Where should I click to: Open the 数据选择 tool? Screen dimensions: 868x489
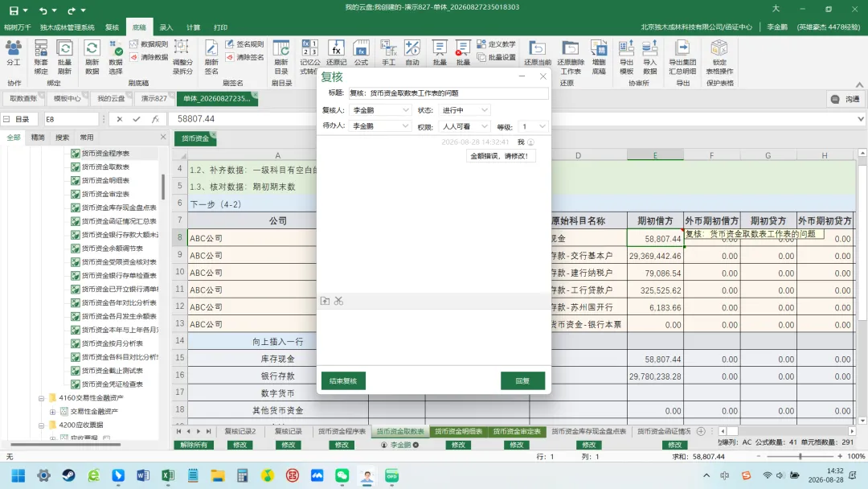tap(116, 57)
